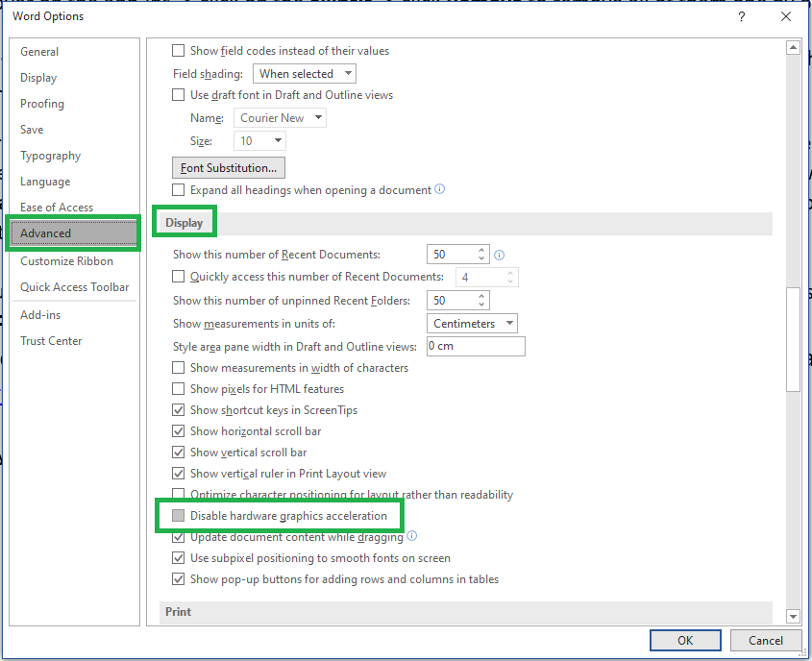Click Style area pane width field
Screen dimensions: 812x661
coord(476,346)
